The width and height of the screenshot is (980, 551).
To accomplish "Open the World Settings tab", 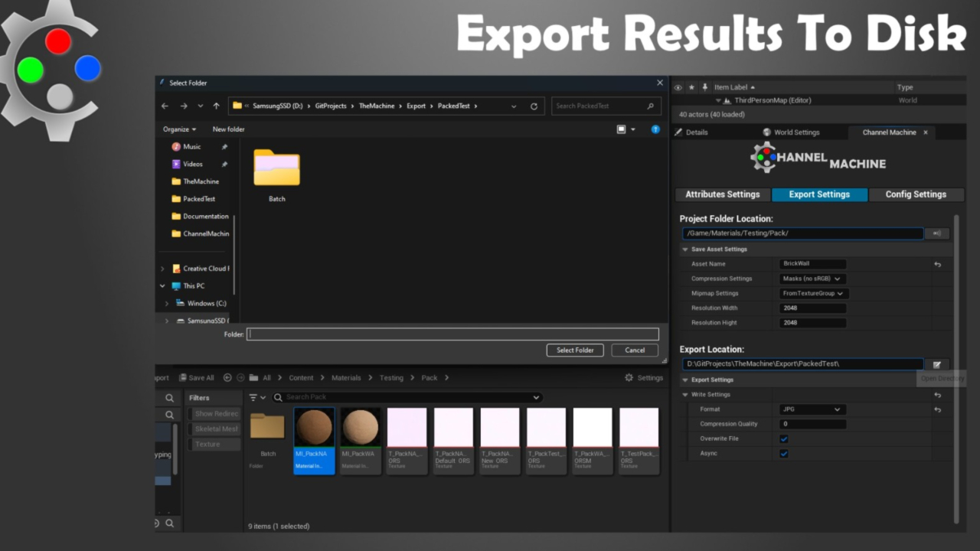I will [791, 132].
